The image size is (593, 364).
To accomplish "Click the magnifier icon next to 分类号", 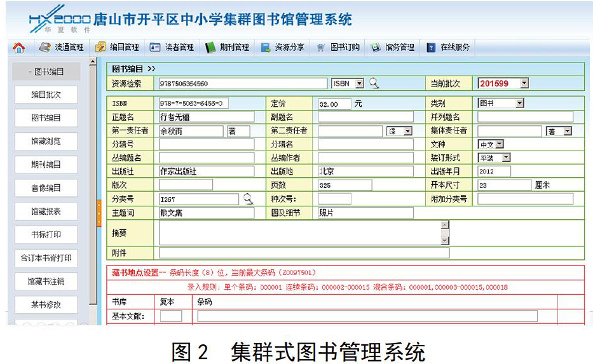I will pos(248,199).
